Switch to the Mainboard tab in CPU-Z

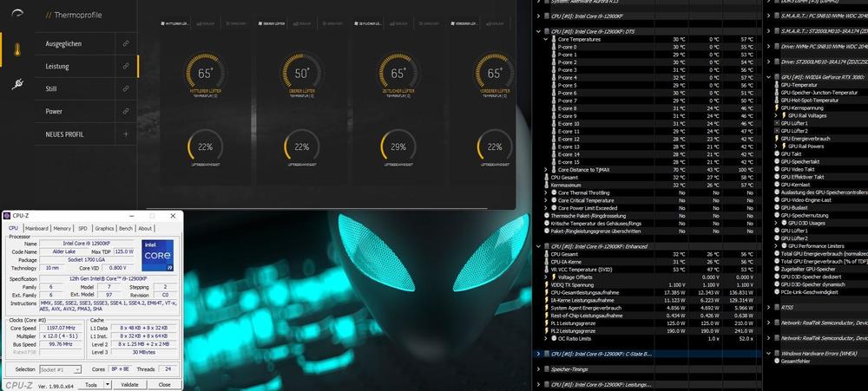click(x=36, y=229)
